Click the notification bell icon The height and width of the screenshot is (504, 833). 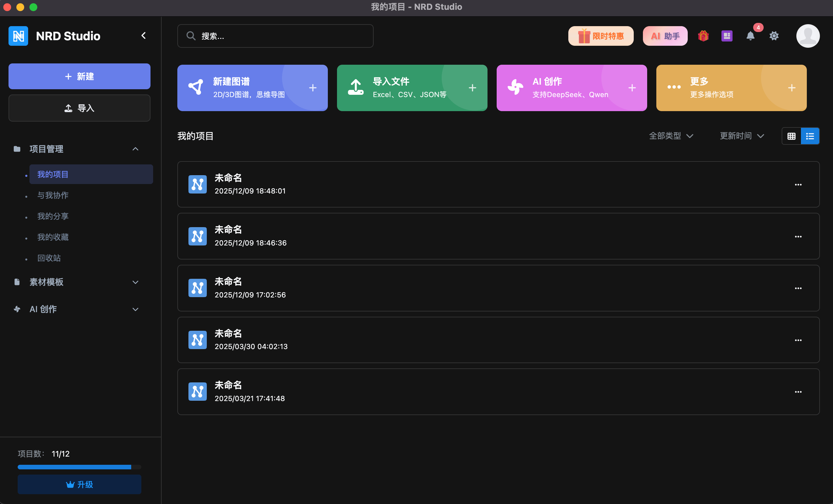click(x=750, y=36)
